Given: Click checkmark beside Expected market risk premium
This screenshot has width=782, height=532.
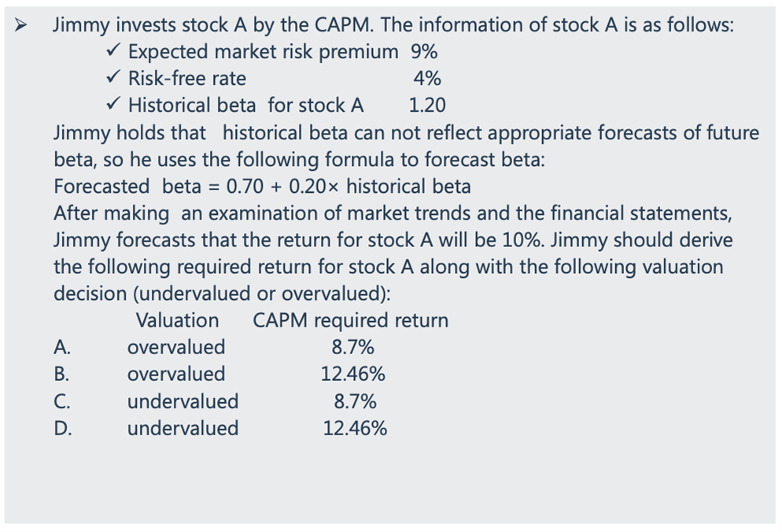Looking at the screenshot, I should click(x=113, y=52).
